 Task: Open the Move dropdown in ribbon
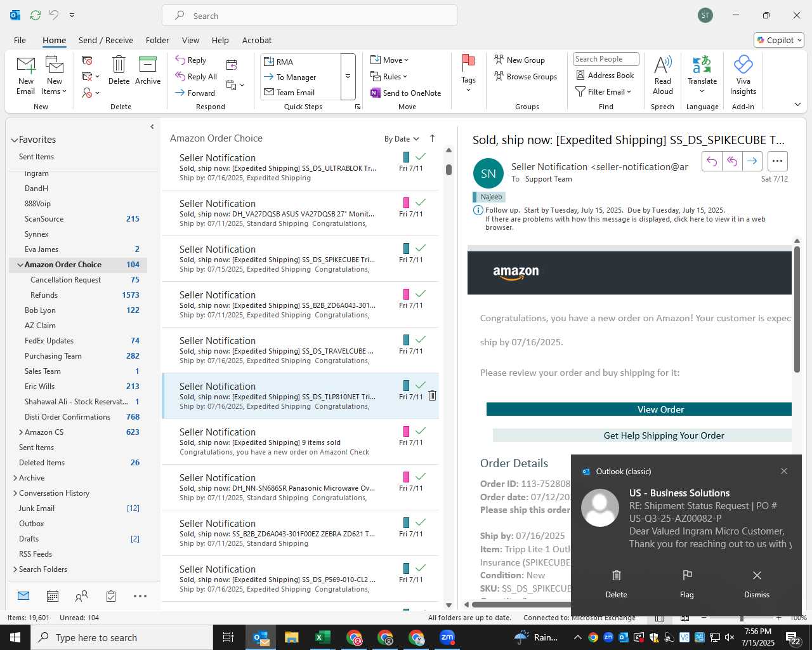390,60
